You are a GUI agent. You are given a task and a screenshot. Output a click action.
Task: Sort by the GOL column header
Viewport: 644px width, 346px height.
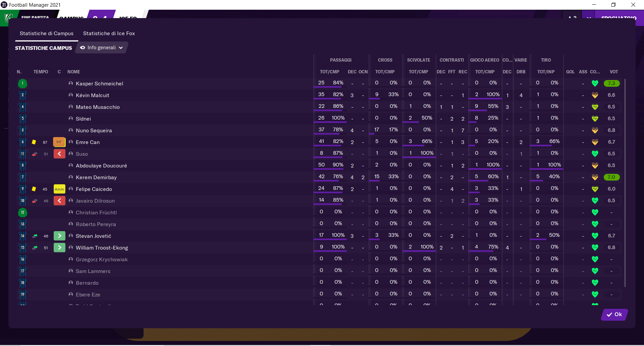[570, 72]
